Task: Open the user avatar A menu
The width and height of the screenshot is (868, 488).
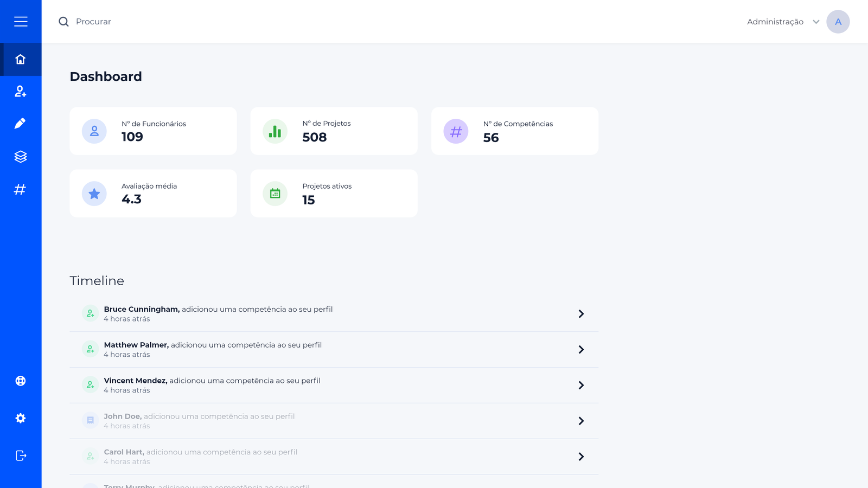Action: tap(838, 22)
